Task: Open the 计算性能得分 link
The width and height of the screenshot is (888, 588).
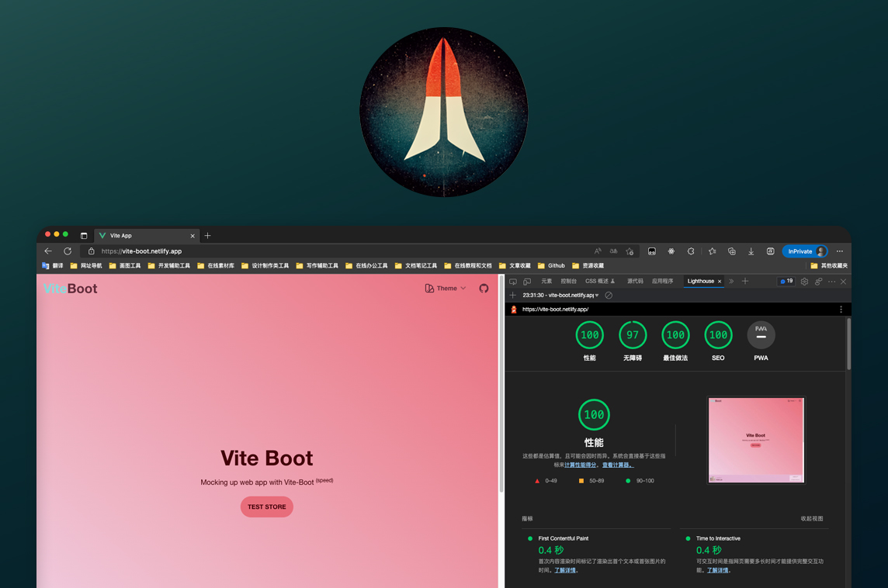Action: 580,465
